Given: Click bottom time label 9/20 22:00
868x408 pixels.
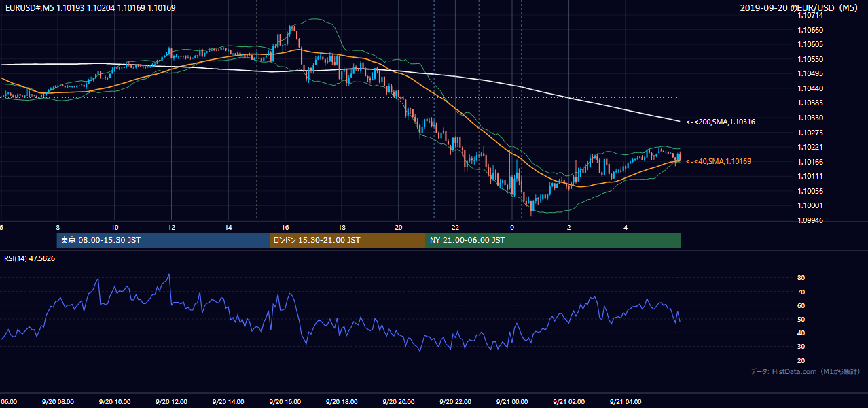Looking at the screenshot, I should 455,402.
